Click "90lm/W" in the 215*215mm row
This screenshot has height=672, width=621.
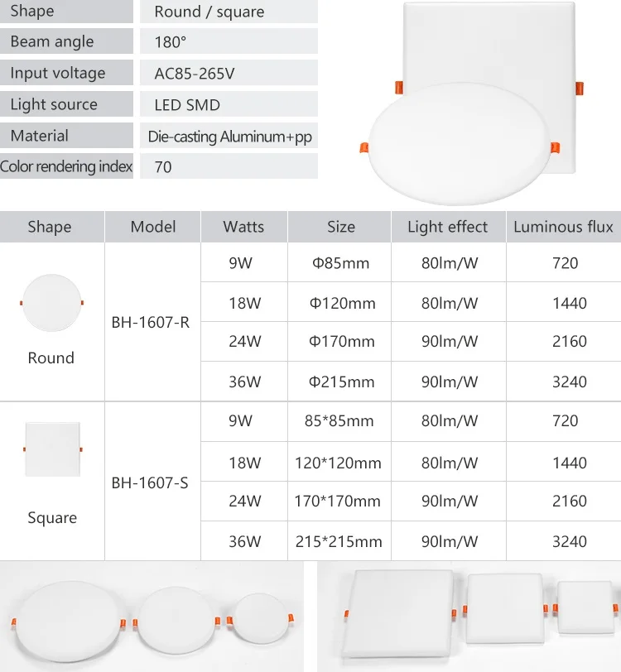[x=449, y=541]
